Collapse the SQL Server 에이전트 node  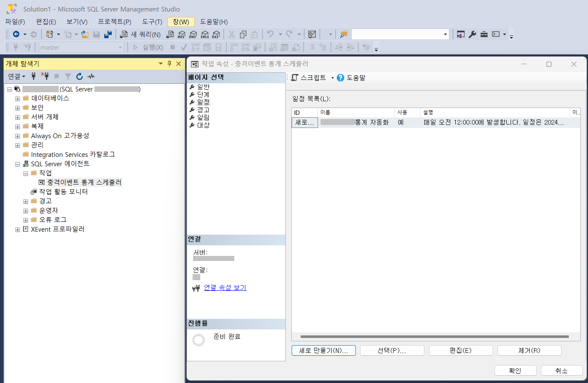[x=17, y=164]
